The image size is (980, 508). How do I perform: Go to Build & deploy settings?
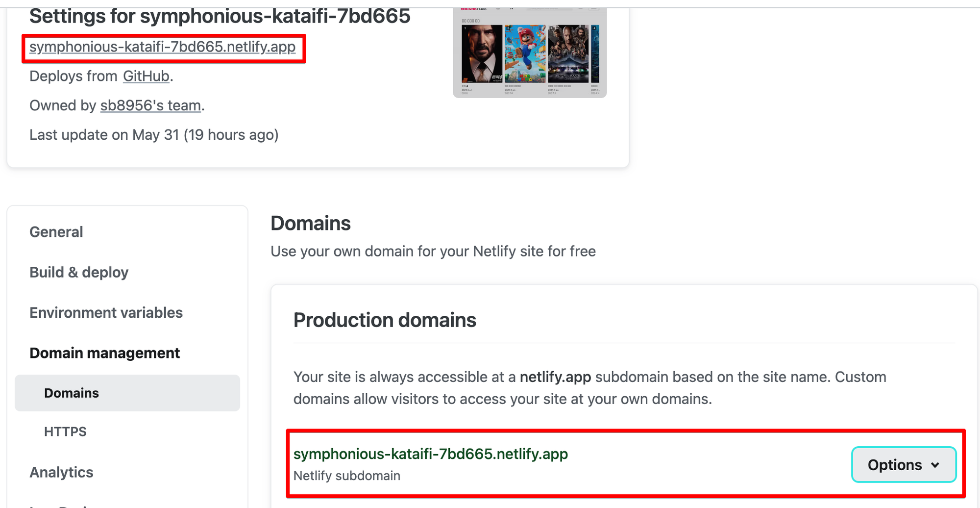pos(79,272)
